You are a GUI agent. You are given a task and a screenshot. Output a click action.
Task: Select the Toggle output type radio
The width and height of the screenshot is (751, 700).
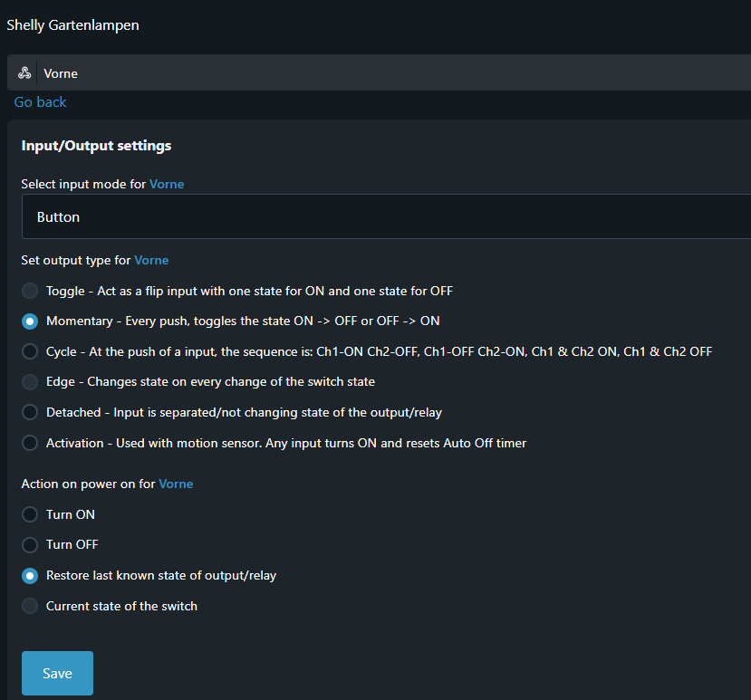pos(30,291)
